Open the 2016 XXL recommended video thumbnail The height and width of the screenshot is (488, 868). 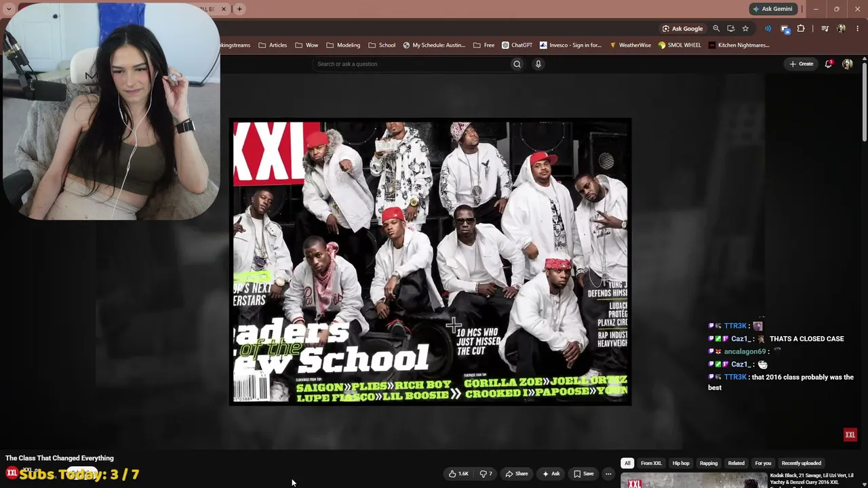tap(694, 481)
